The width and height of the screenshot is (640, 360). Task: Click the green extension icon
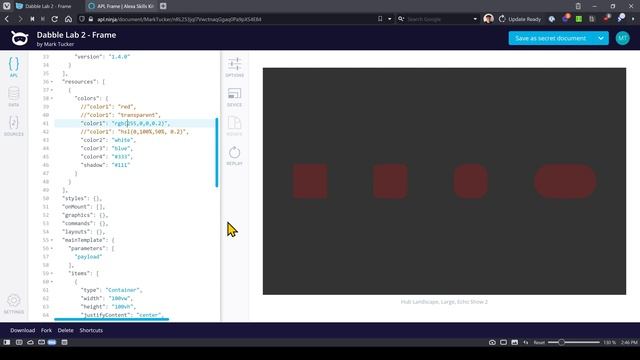click(x=579, y=19)
